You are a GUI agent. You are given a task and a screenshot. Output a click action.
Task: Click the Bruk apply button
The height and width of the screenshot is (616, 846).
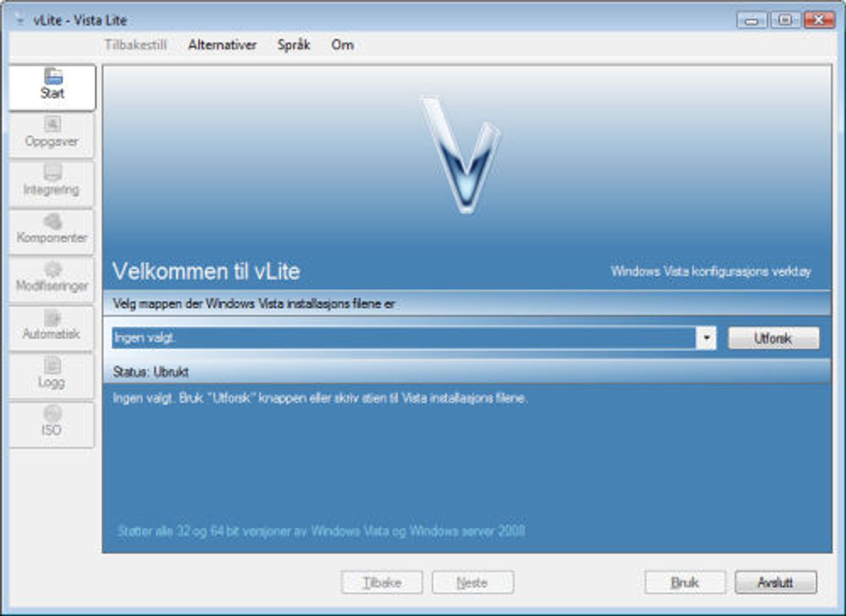pyautogui.click(x=685, y=583)
